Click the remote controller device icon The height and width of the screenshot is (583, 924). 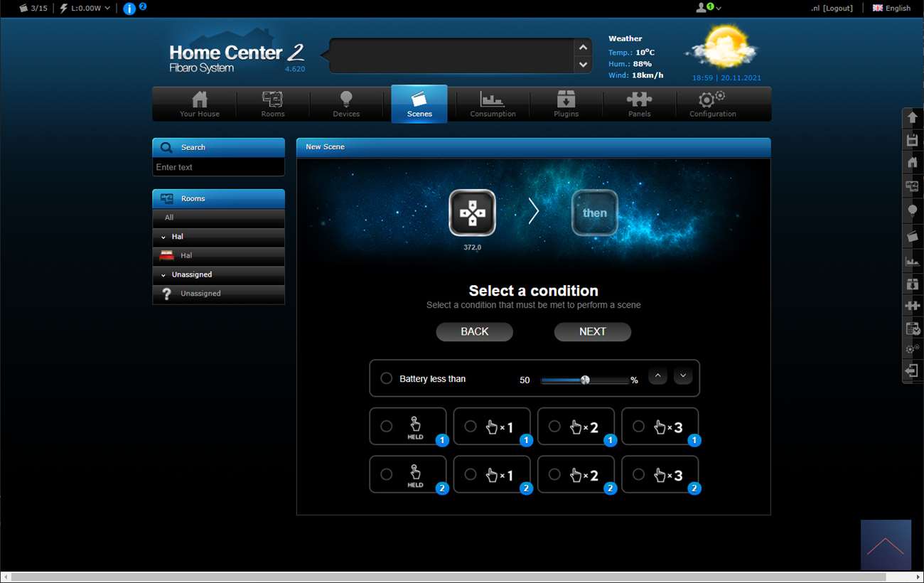tap(472, 213)
